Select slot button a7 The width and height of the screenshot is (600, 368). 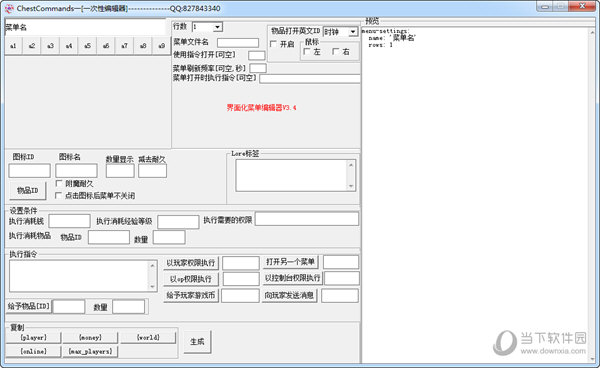124,46
